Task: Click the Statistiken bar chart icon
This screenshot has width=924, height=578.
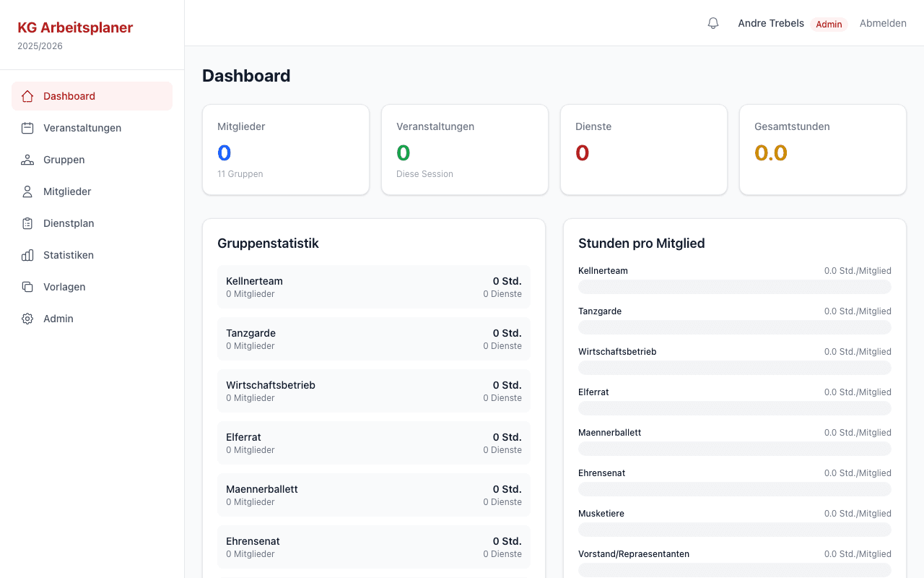Action: click(x=27, y=255)
